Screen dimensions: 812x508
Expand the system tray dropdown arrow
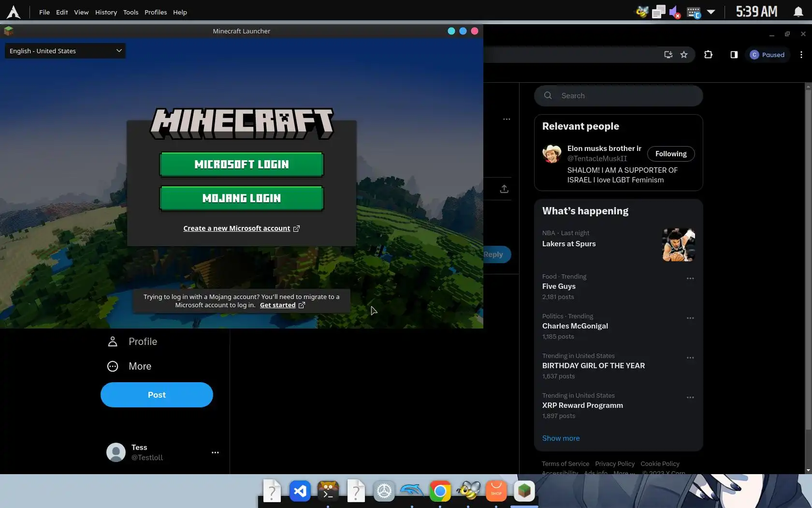(711, 12)
